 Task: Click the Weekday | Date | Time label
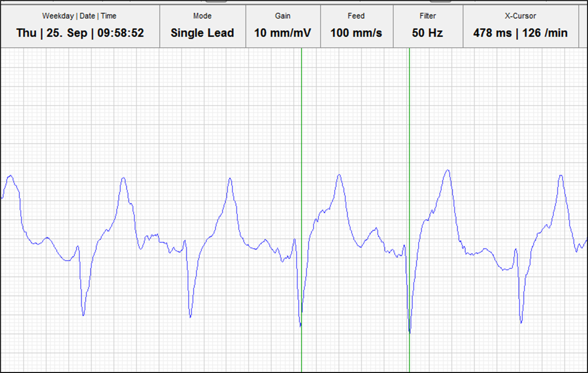click(x=79, y=16)
